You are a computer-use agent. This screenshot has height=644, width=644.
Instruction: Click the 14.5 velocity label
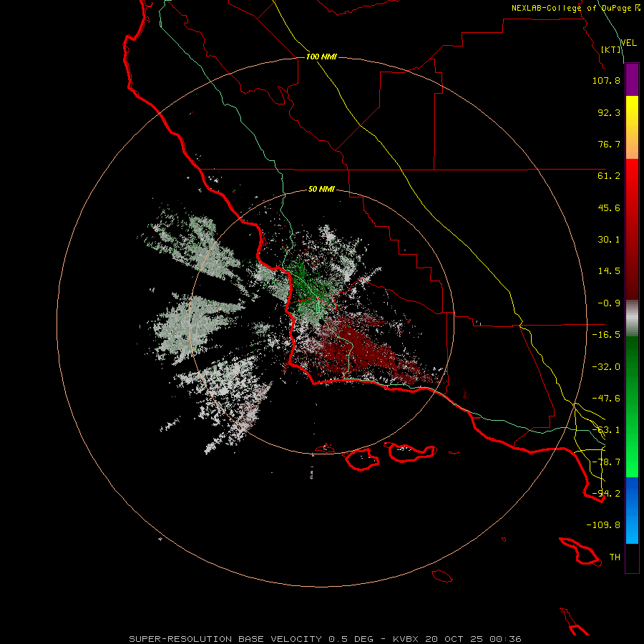click(609, 271)
